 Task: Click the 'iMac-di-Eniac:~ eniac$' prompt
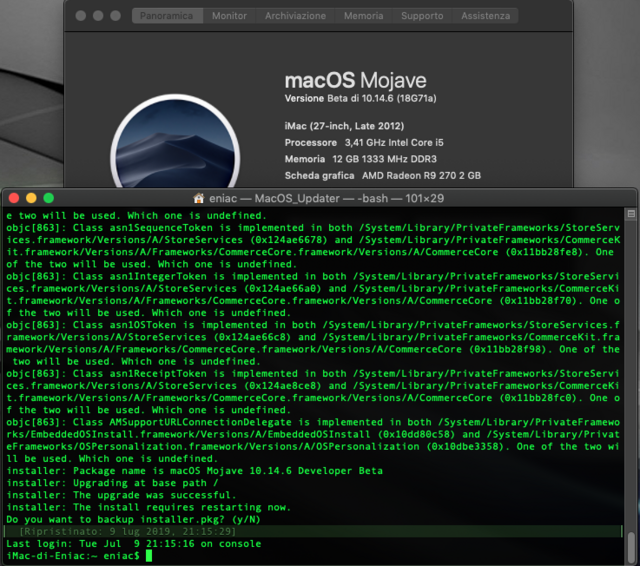(x=73, y=556)
